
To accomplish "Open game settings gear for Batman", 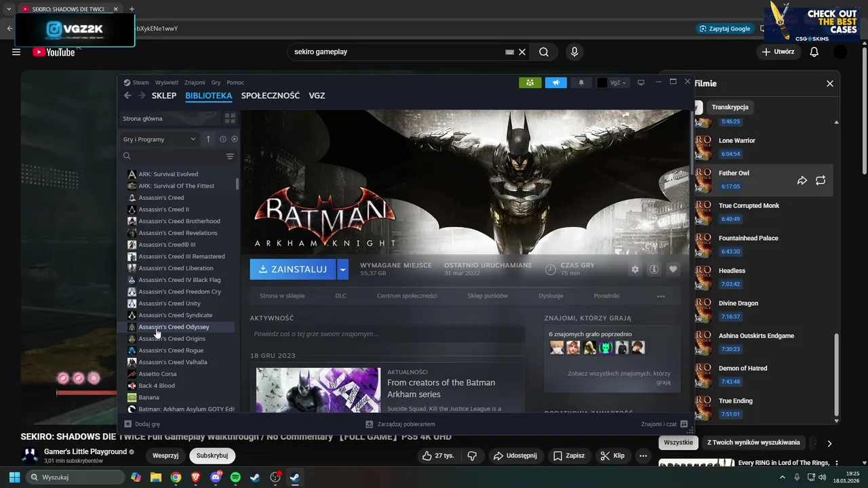I will coord(635,269).
